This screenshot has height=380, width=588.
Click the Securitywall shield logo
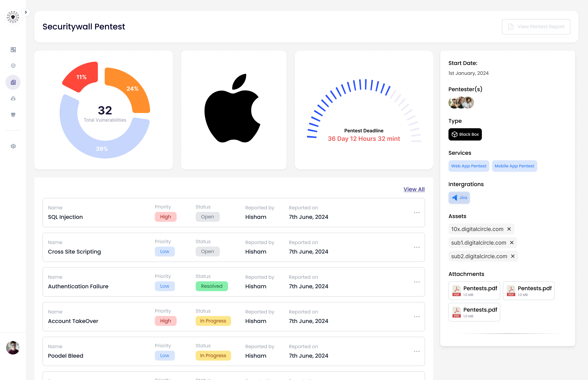coord(13,17)
